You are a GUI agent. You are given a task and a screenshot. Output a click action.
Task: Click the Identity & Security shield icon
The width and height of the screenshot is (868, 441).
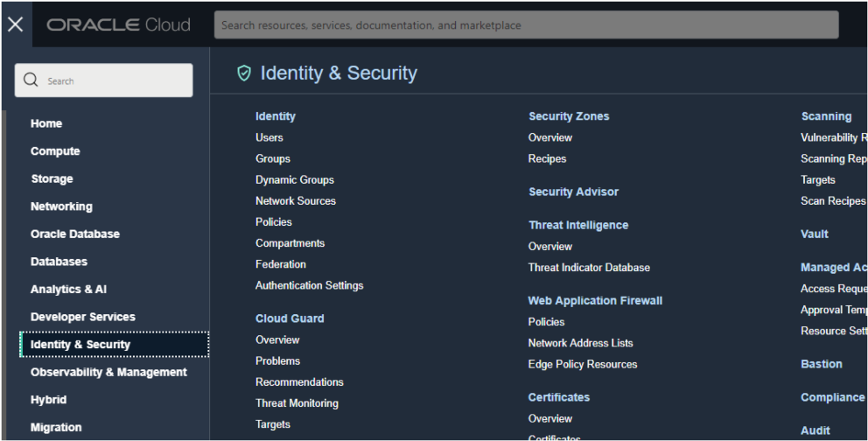(244, 73)
